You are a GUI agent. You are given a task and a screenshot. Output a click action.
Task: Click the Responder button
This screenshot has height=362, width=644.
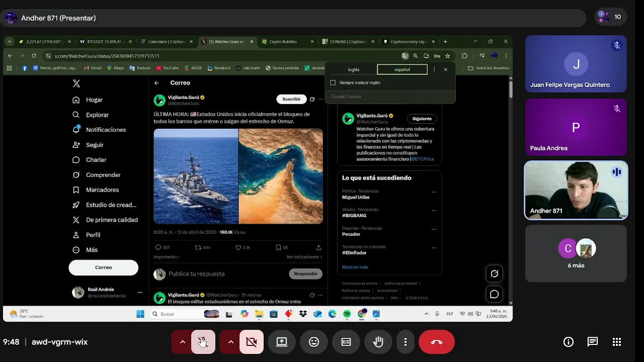[305, 274]
